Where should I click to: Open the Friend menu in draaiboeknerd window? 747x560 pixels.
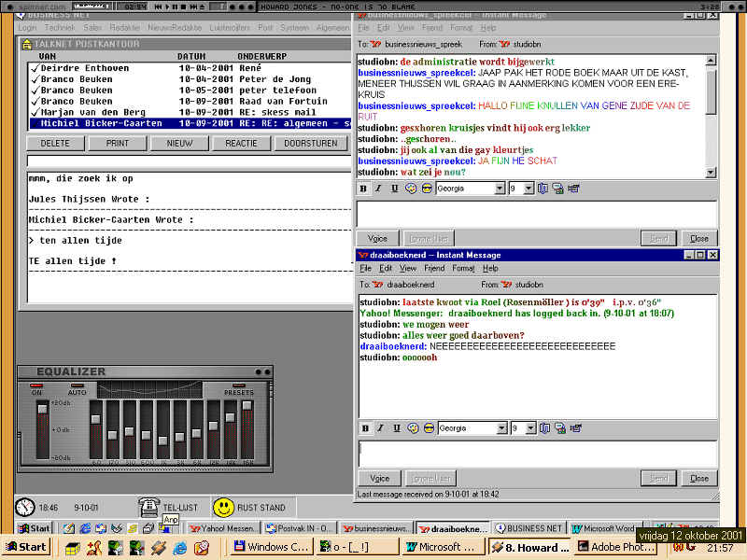[434, 268]
